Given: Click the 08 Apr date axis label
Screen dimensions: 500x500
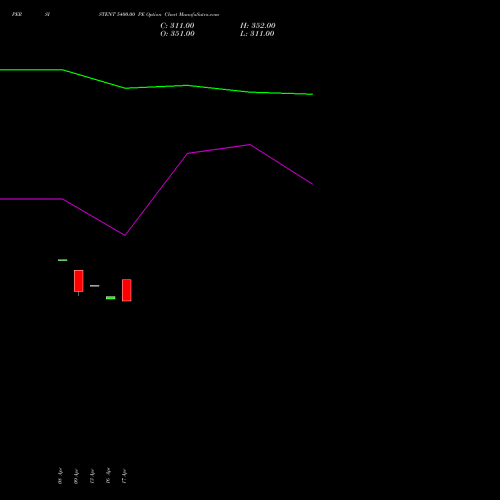Looking at the screenshot, I should tap(60, 476).
